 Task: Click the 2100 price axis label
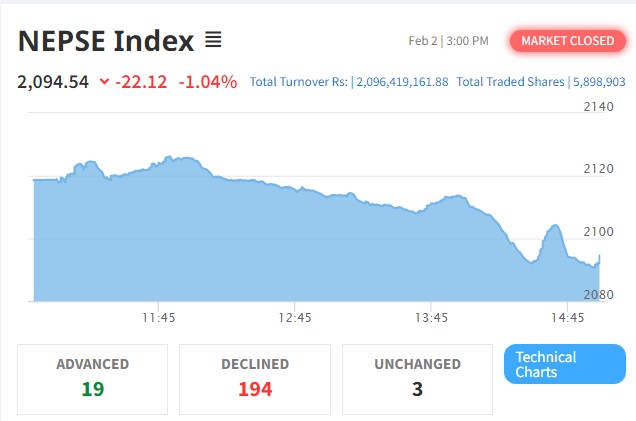[x=597, y=232]
